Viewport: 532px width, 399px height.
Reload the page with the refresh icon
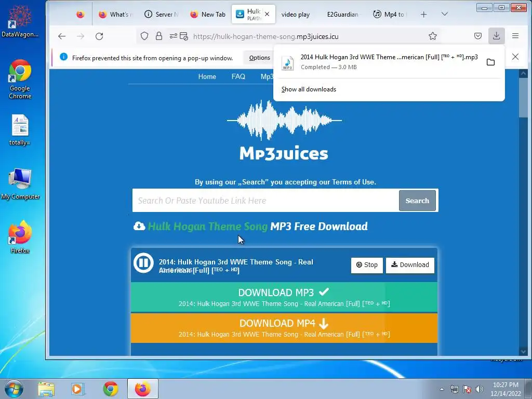pos(99,36)
